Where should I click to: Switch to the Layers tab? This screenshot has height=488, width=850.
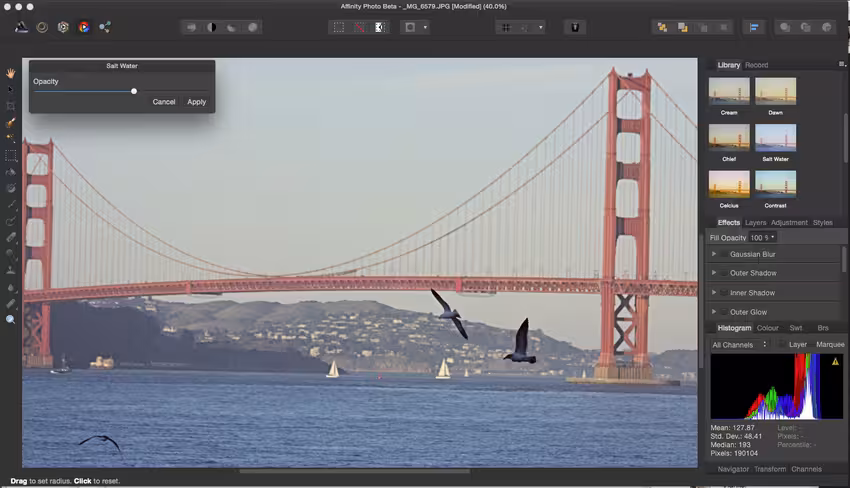[755, 223]
